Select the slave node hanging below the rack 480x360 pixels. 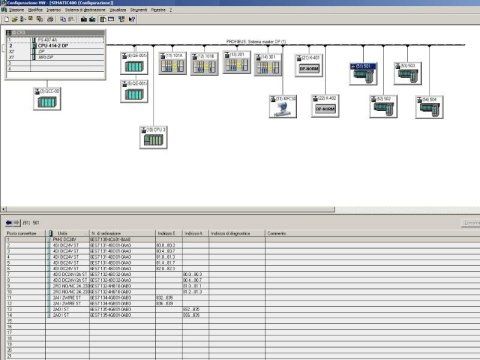tap(47, 99)
